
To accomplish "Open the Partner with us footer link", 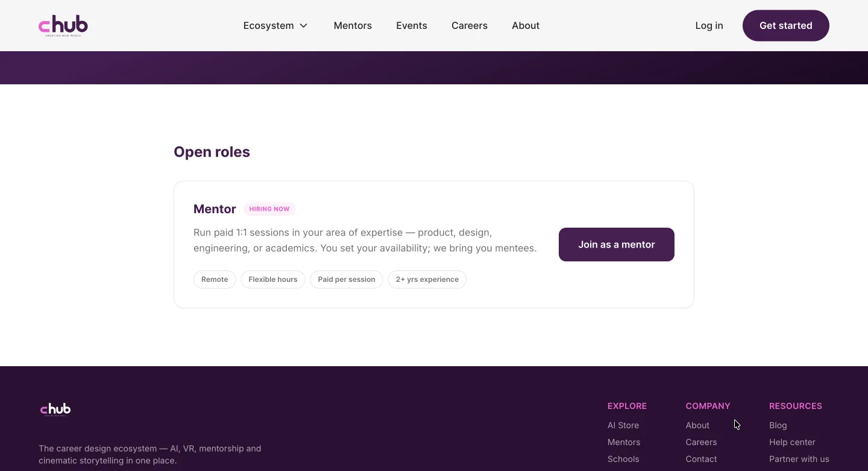I will (x=799, y=459).
